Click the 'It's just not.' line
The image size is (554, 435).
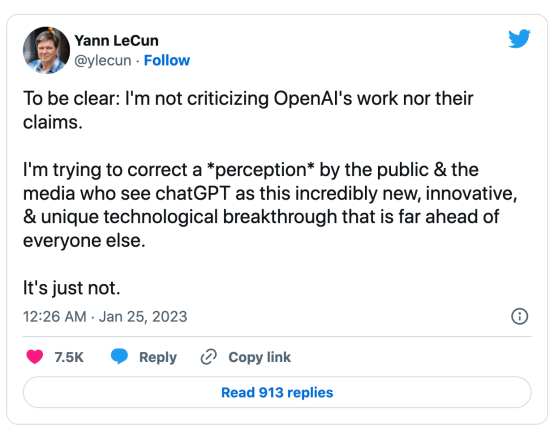[x=72, y=288]
